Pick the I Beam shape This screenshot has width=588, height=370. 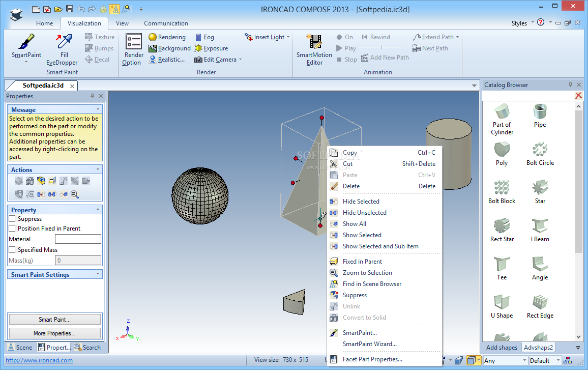[540, 231]
